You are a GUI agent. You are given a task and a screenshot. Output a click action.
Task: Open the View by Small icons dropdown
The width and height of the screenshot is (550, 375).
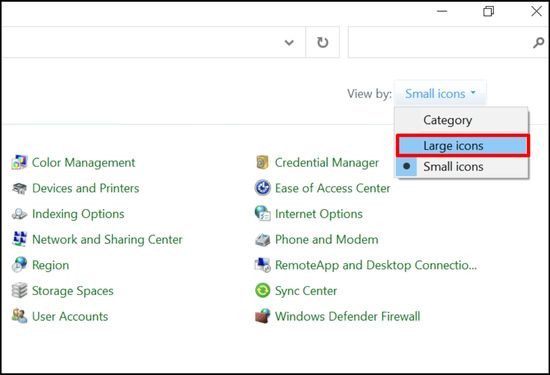440,94
